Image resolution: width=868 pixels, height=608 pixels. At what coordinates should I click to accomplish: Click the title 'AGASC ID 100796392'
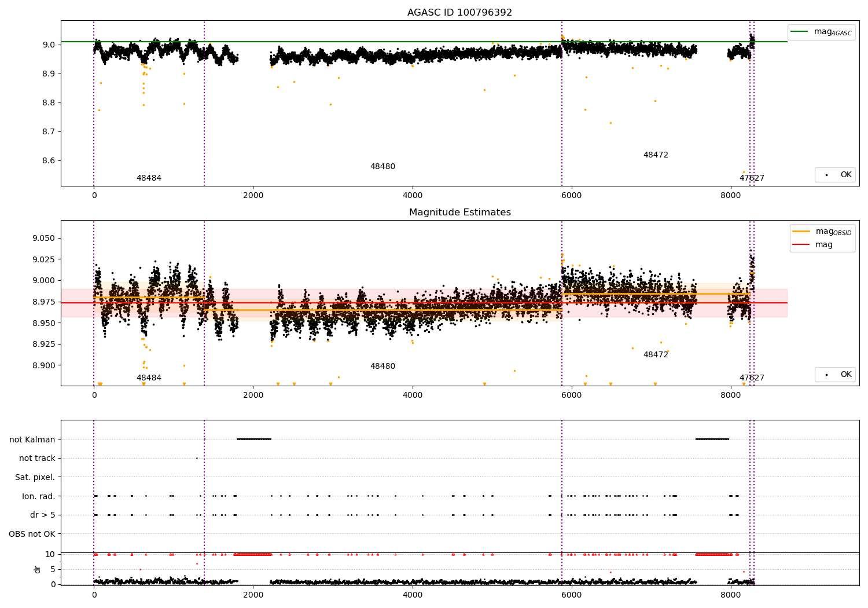[x=460, y=13]
